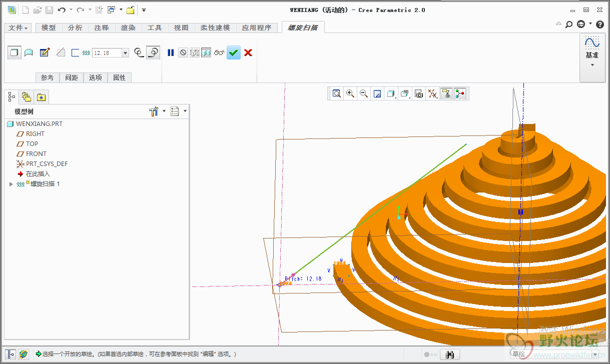Click the Regenerate model icon
Image resolution: width=610 pixels, height=364 pixels.
(99, 10)
